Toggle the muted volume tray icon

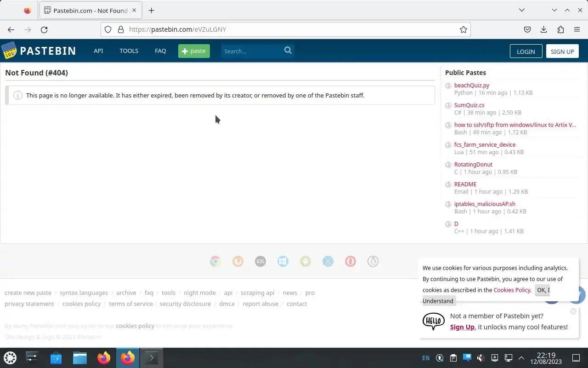(481, 358)
